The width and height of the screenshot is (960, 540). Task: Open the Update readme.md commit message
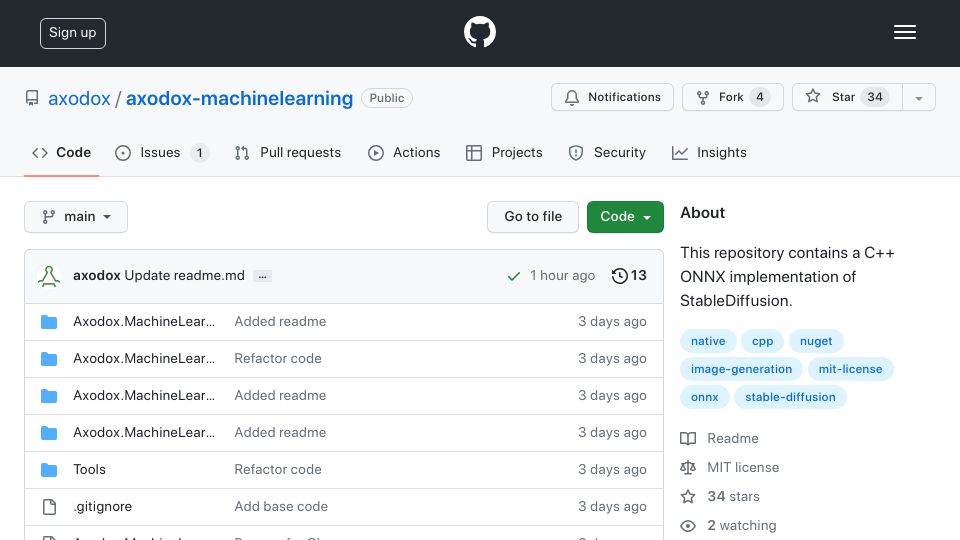(184, 276)
